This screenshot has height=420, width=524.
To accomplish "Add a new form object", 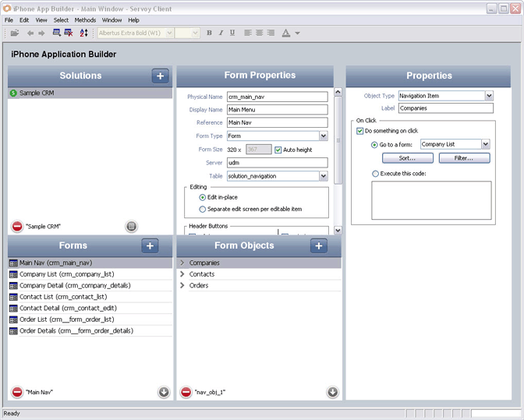I will [x=318, y=245].
